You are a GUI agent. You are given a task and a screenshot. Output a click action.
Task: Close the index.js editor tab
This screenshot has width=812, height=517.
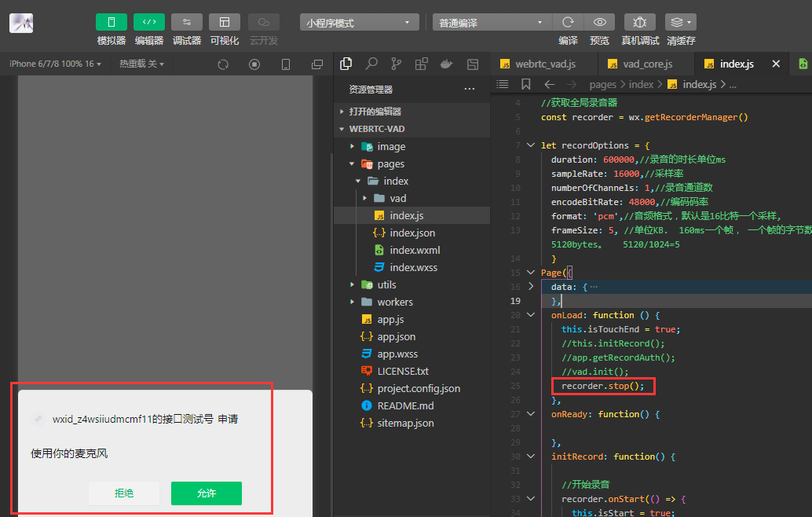pos(776,64)
